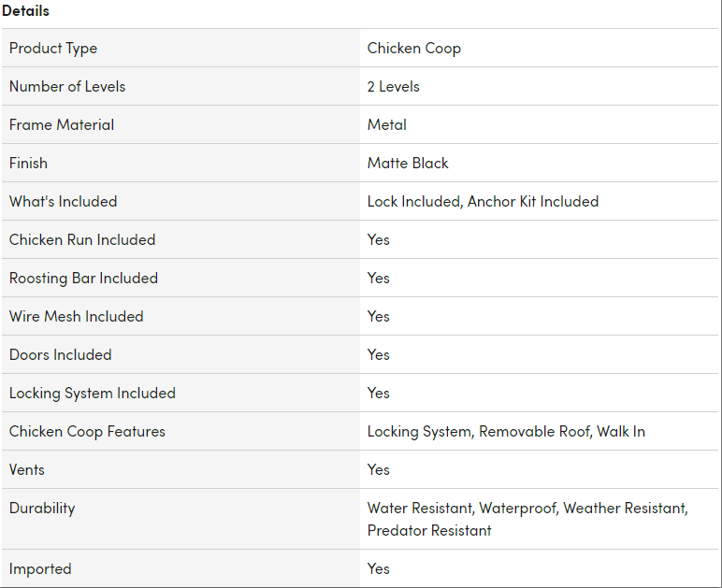Click the Frame Material label

tap(62, 124)
